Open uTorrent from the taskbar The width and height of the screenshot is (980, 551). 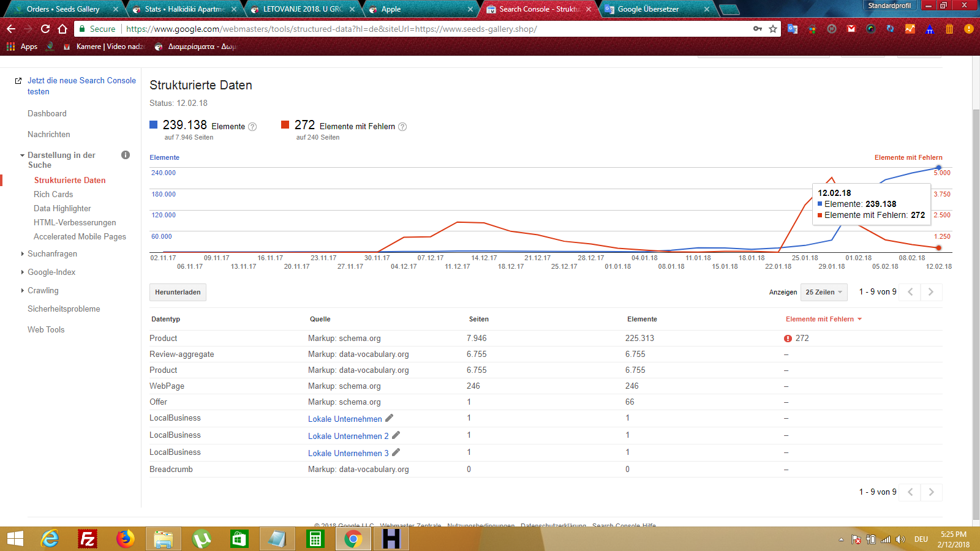202,539
